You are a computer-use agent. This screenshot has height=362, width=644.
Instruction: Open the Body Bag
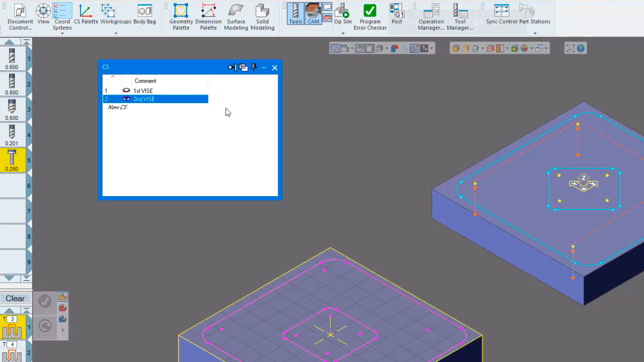144,14
